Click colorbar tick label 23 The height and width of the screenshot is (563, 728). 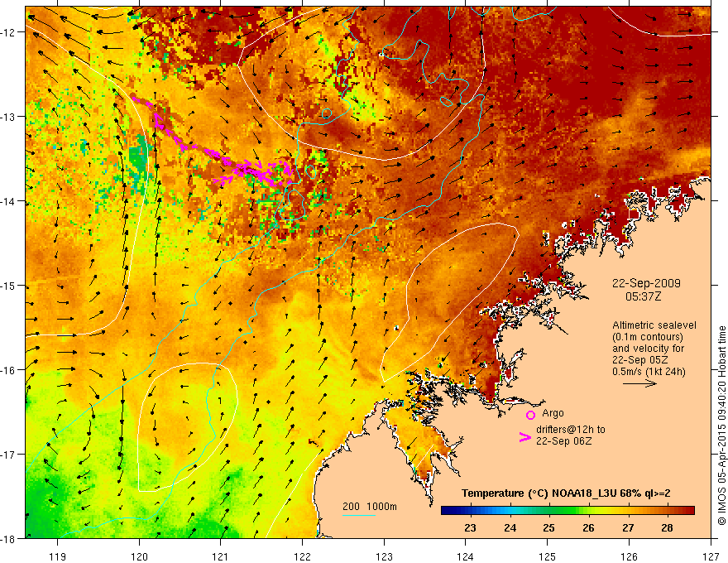(x=470, y=527)
